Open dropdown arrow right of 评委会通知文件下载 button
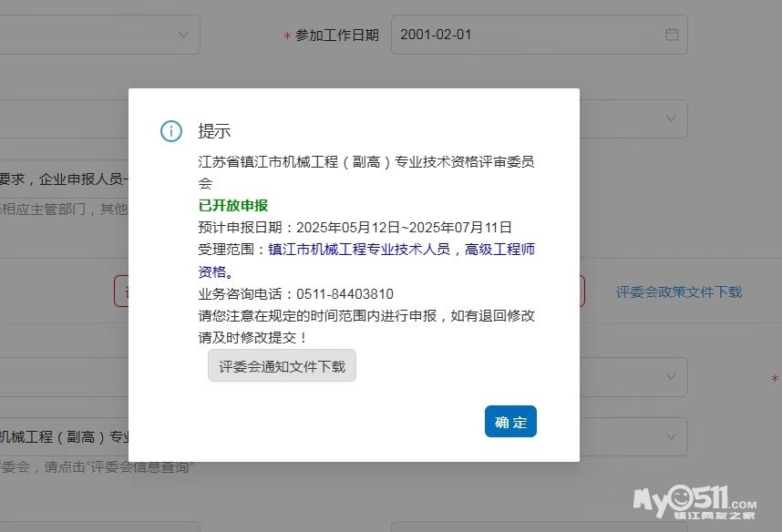The height and width of the screenshot is (532, 782). [x=671, y=376]
